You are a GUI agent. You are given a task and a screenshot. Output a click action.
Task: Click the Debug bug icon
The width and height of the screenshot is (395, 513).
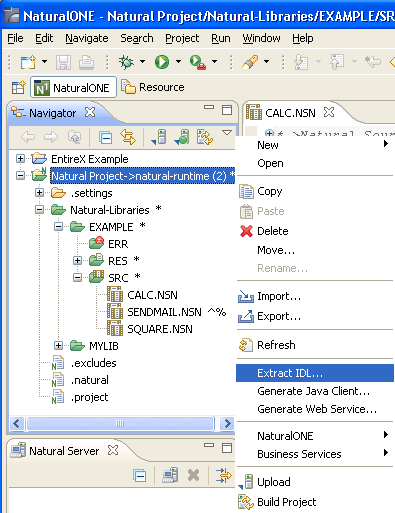(x=126, y=62)
